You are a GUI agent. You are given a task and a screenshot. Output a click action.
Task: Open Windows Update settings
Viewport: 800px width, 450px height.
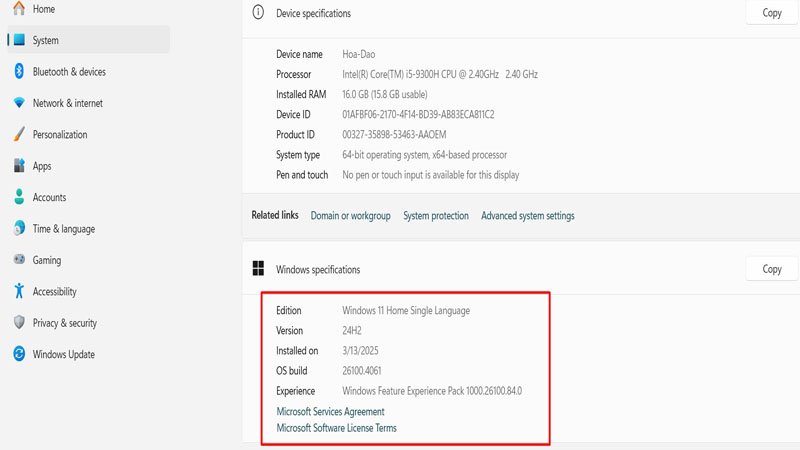pyautogui.click(x=88, y=354)
